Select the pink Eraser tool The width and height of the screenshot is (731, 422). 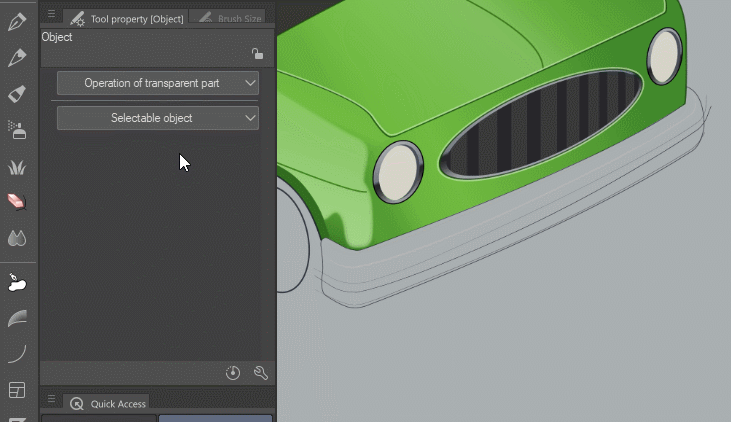coord(17,202)
